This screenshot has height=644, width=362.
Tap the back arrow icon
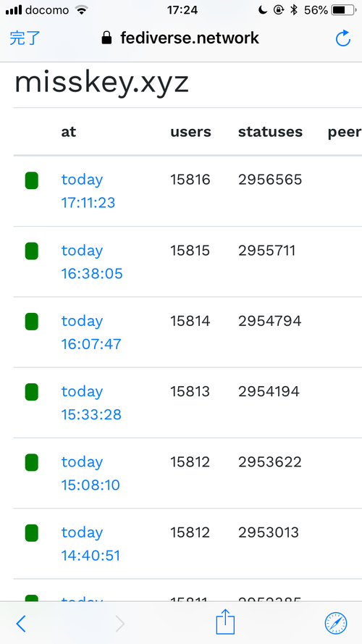click(x=21, y=624)
